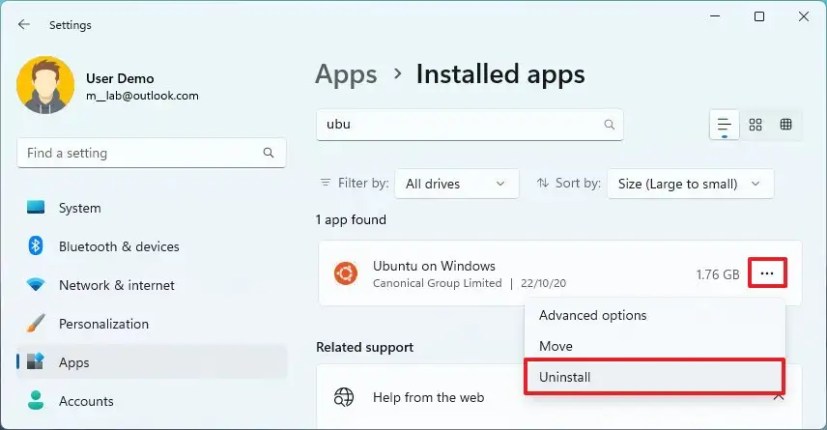Viewport: 827px width, 430px height.
Task: Open System settings in sidebar
Action: tap(80, 208)
